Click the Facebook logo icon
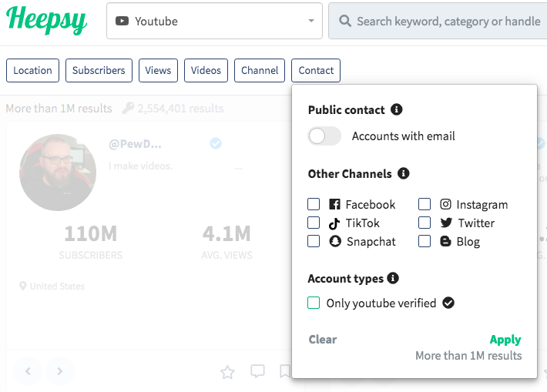547x392 pixels. coord(334,204)
